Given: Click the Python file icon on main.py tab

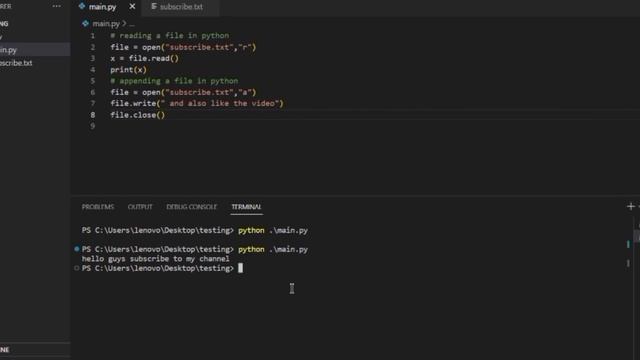Looking at the screenshot, I should point(82,7).
